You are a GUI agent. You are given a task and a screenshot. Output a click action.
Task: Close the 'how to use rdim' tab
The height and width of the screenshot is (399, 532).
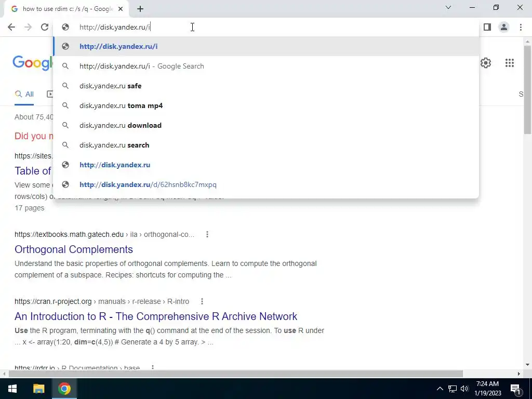[x=121, y=9]
